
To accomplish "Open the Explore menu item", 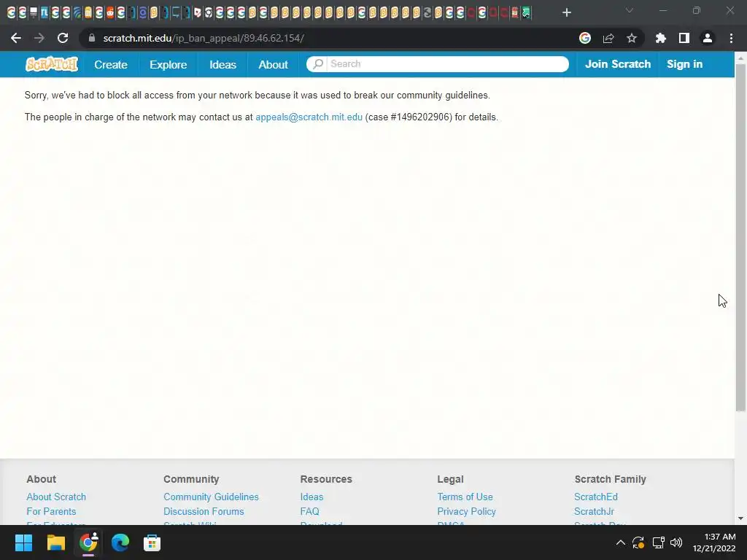I will tap(169, 64).
